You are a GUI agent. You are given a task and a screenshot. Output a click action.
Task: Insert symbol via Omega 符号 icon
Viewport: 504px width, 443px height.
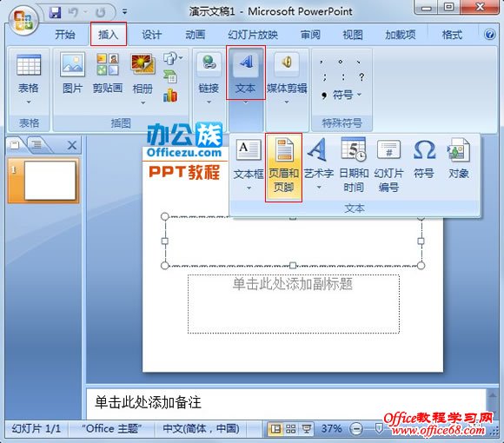[424, 159]
